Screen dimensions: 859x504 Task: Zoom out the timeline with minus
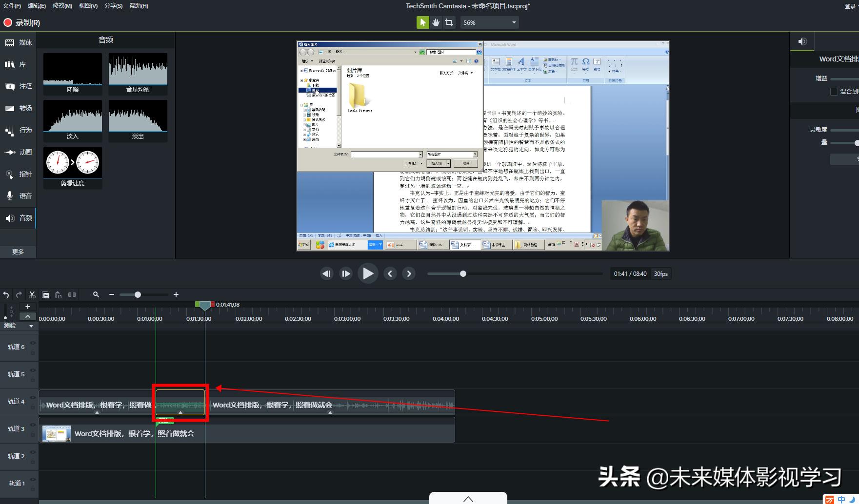(x=112, y=294)
